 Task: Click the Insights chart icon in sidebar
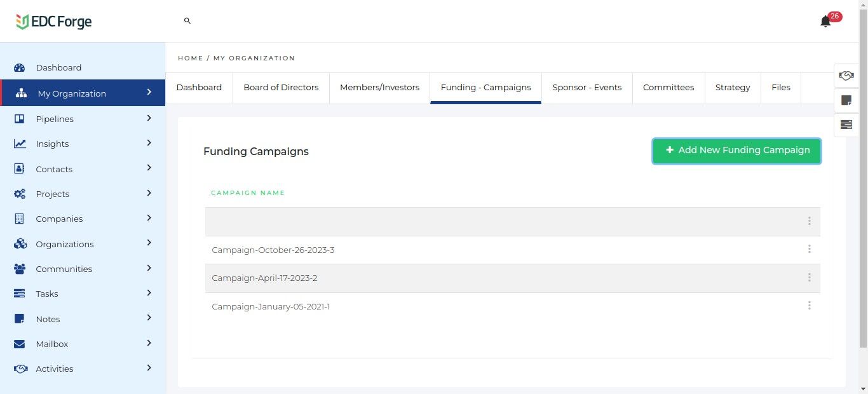click(20, 144)
